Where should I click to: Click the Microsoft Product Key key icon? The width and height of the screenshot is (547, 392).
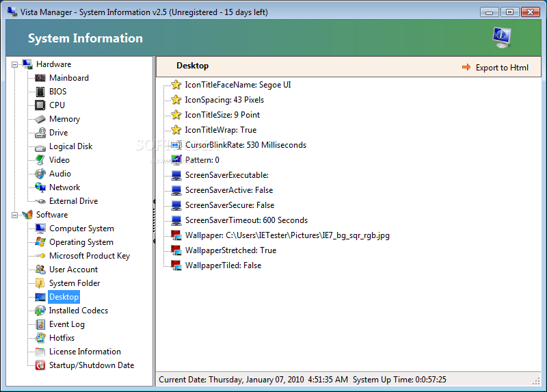(x=40, y=255)
